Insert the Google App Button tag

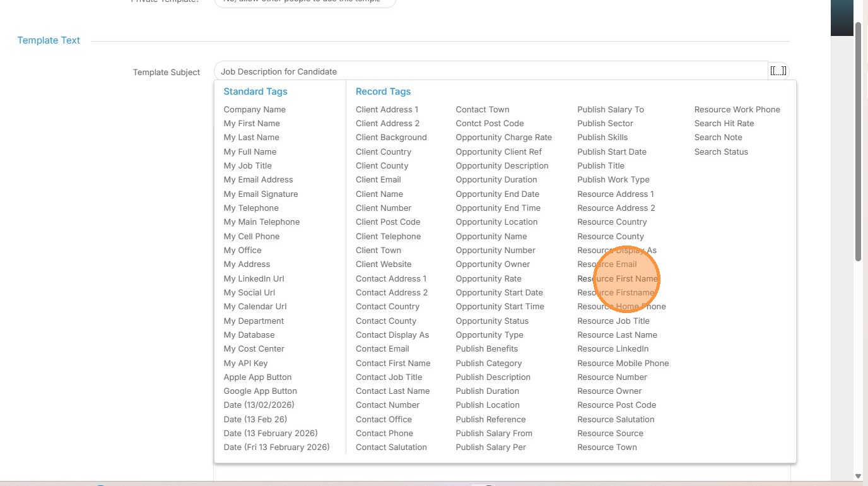click(261, 391)
